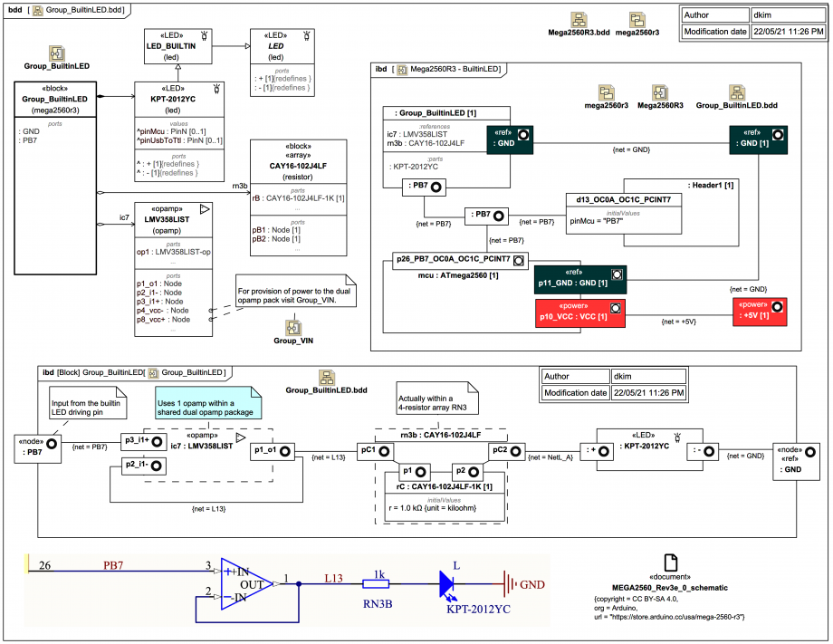The width and height of the screenshot is (833, 644).
Task: Click the LED bulb icon on LED_BUILTIN block
Action: (205, 34)
